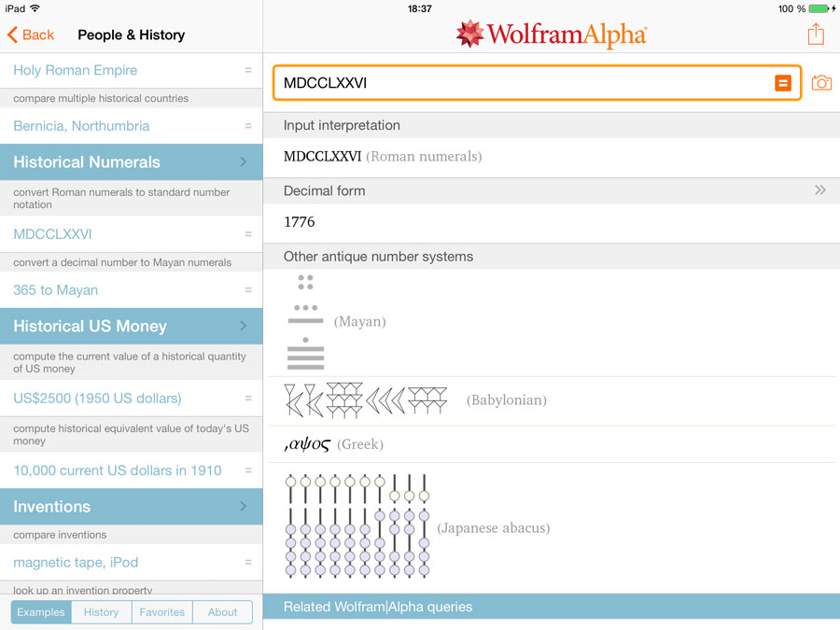Open the camera input icon
Viewport: 840px width, 630px height.
click(821, 83)
